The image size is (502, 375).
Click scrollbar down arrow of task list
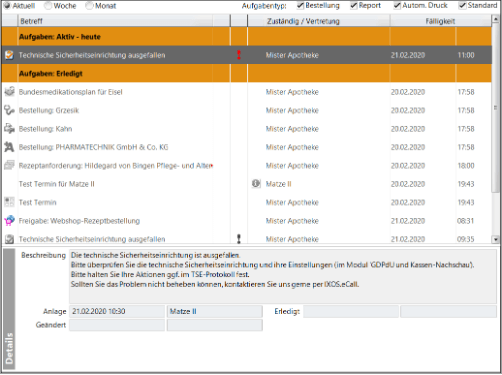coord(496,239)
